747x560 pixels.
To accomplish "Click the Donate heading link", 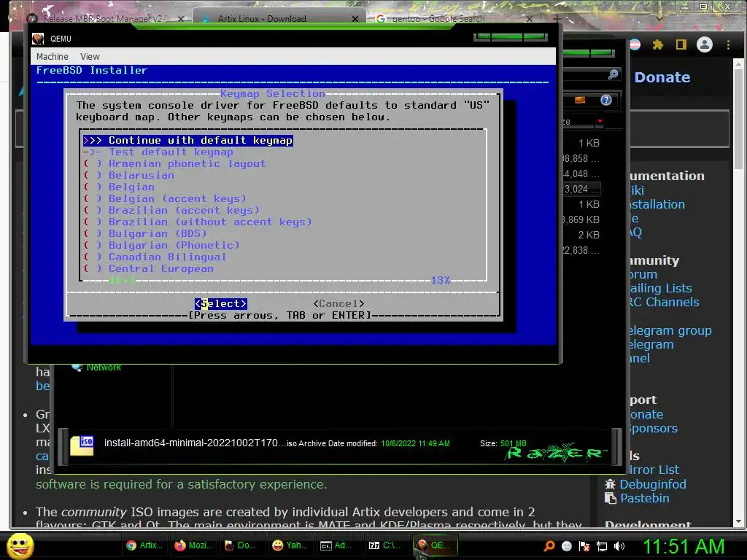I will pyautogui.click(x=662, y=77).
